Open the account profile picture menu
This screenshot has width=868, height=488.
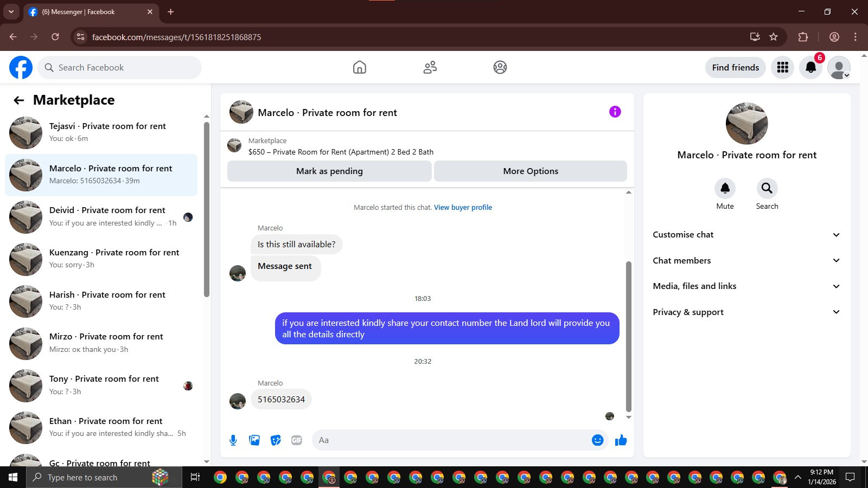[x=839, y=67]
